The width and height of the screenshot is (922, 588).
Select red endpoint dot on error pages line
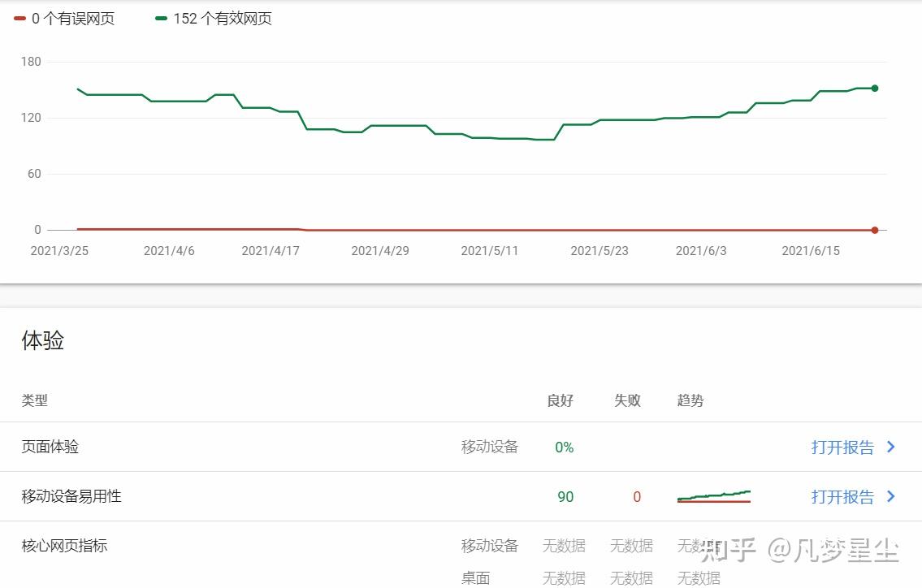(x=875, y=230)
